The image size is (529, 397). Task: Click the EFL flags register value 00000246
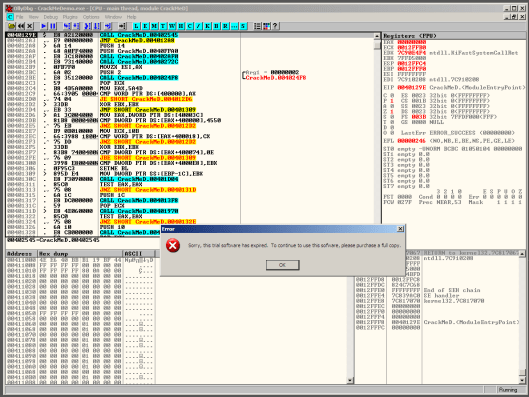412,141
